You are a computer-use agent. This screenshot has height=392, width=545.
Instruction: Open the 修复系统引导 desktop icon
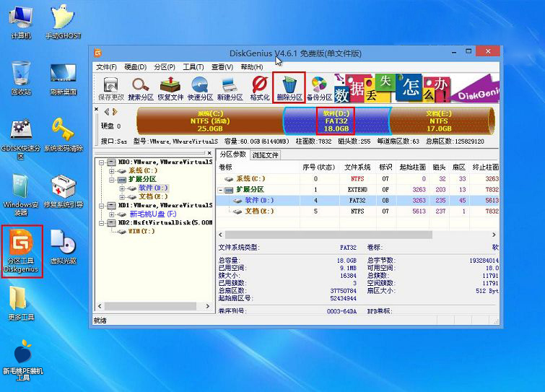pyautogui.click(x=64, y=191)
